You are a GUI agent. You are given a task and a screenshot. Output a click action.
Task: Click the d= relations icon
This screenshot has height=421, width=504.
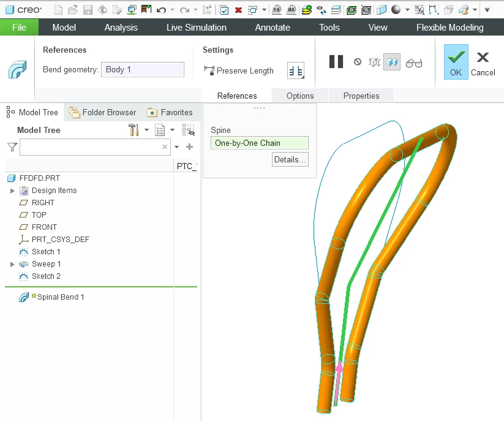click(x=291, y=10)
